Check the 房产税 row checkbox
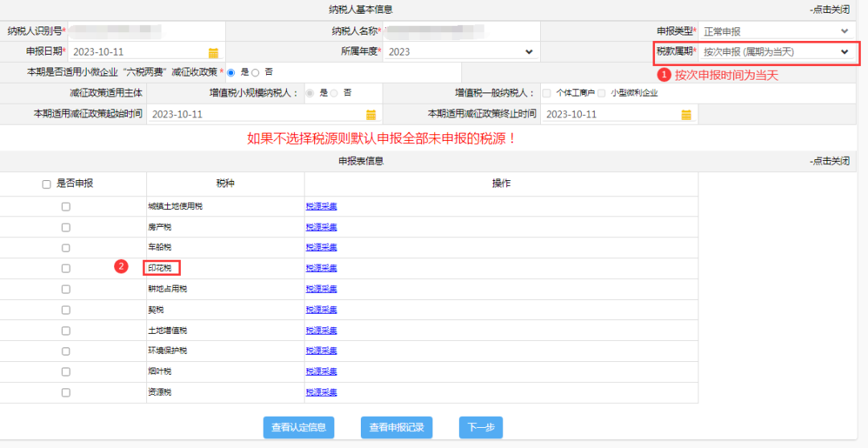 click(66, 228)
